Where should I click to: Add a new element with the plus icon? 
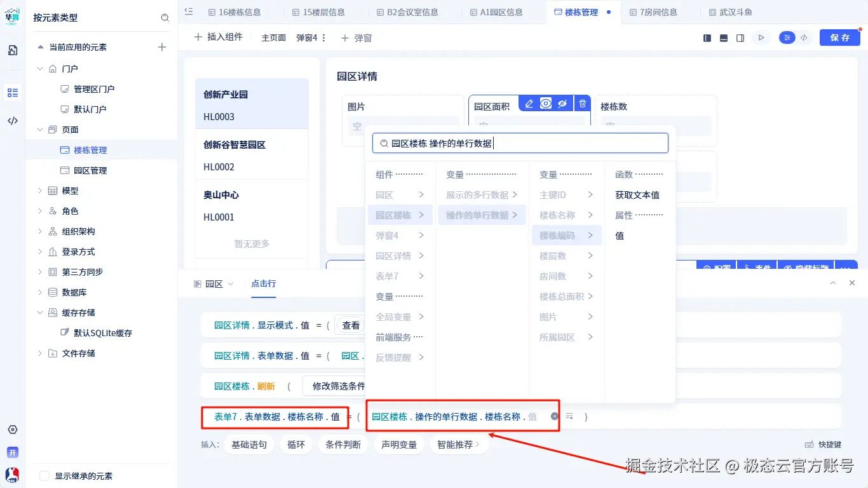[162, 47]
